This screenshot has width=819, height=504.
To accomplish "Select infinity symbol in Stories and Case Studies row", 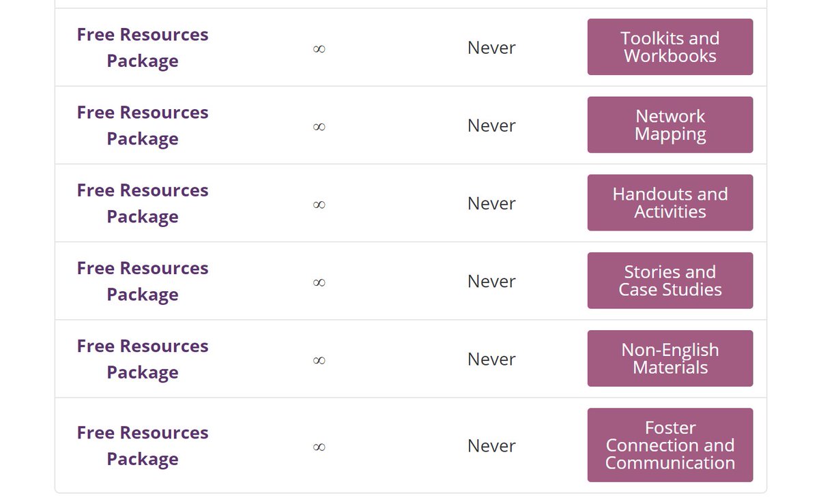I will point(319,282).
